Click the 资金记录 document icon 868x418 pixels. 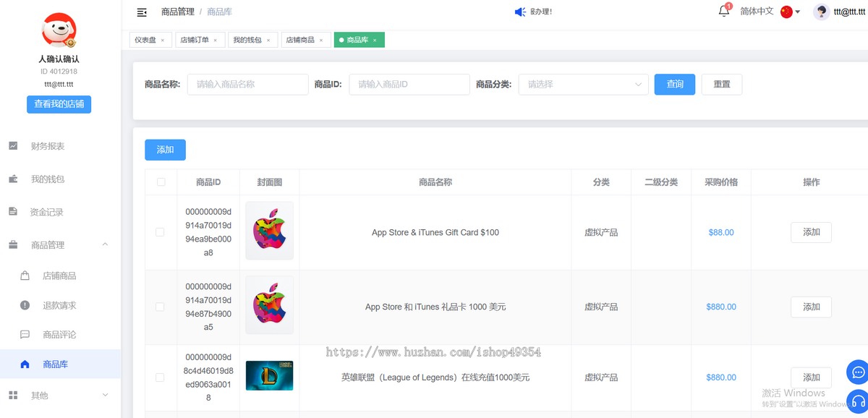pos(13,212)
